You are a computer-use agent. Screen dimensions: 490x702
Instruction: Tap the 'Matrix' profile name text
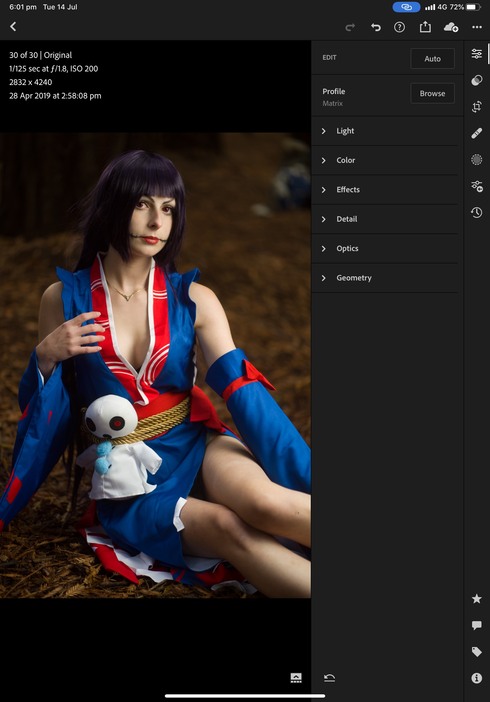pyautogui.click(x=332, y=103)
